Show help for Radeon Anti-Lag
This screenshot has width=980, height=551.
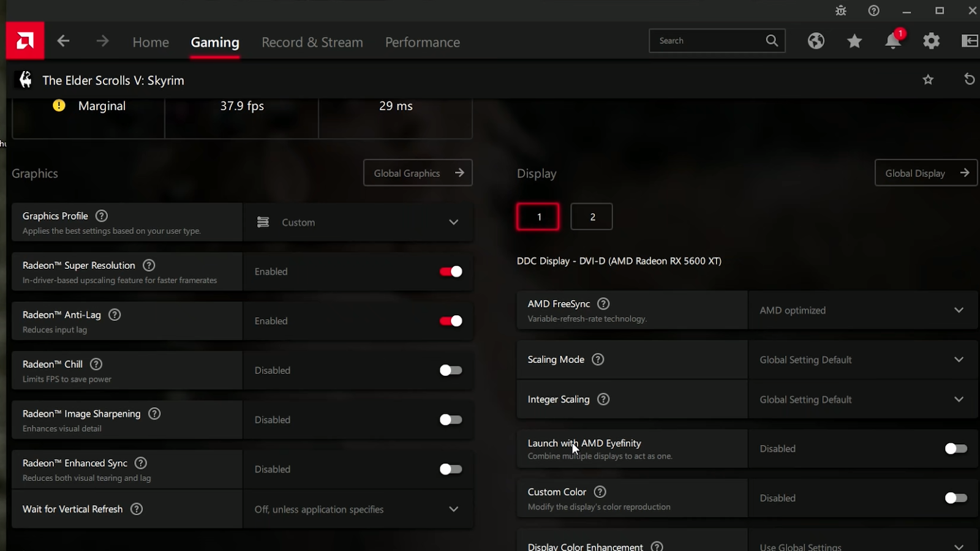(115, 315)
